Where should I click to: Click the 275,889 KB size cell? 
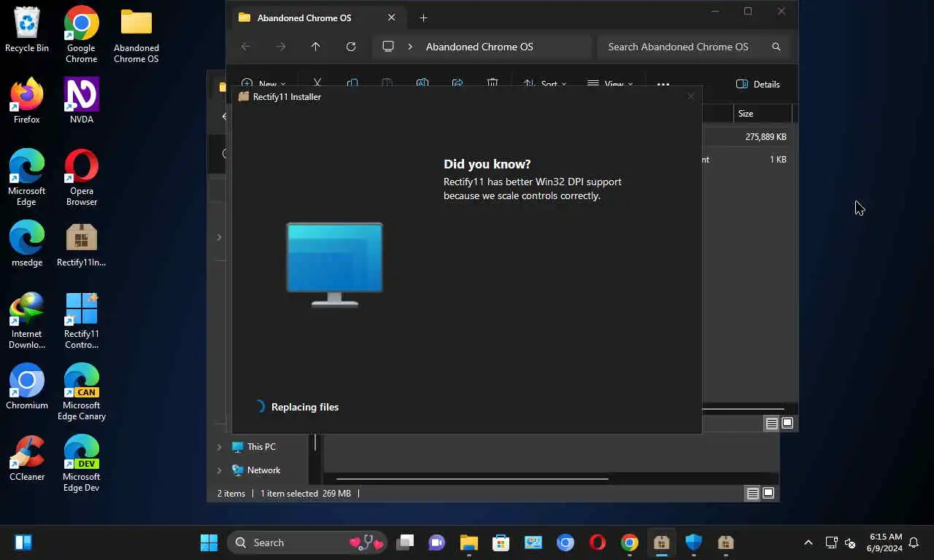765,137
